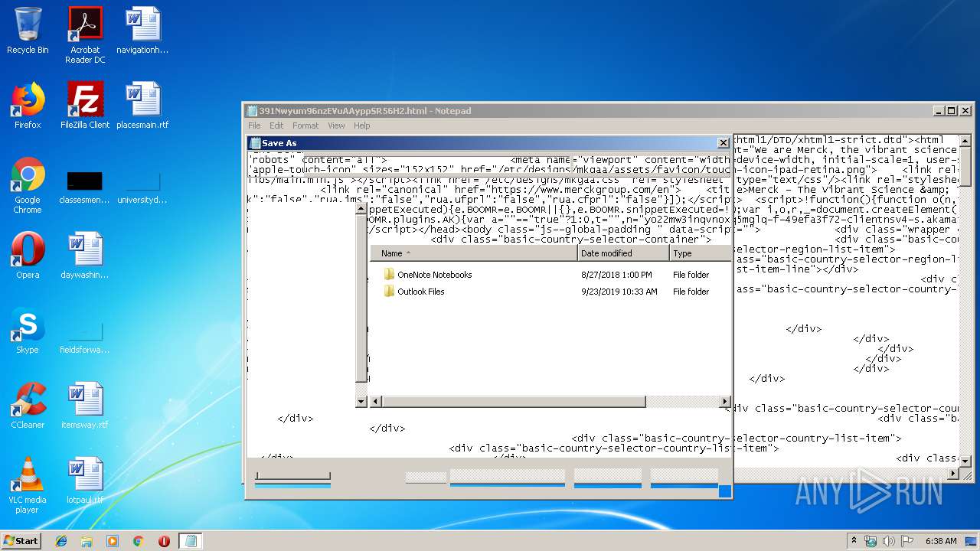Viewport: 980px width, 551px height.
Task: Click the 9/23/2019 10:33 AM date cell
Action: pos(619,292)
